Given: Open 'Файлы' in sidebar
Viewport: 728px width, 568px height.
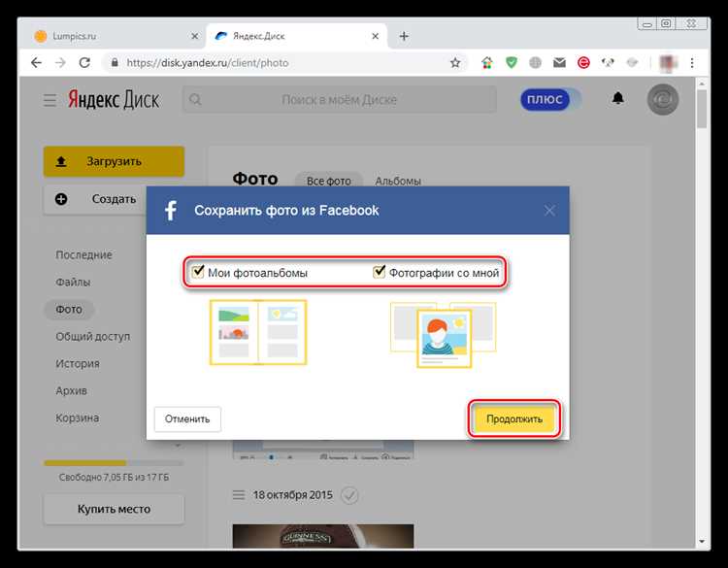Looking at the screenshot, I should [x=73, y=282].
